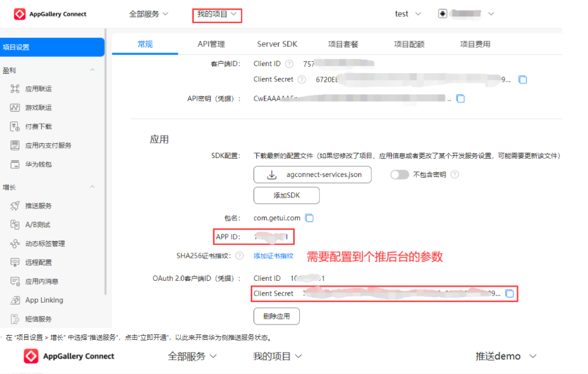Click the com.getui.com package name text
588x374 pixels.
[277, 218]
